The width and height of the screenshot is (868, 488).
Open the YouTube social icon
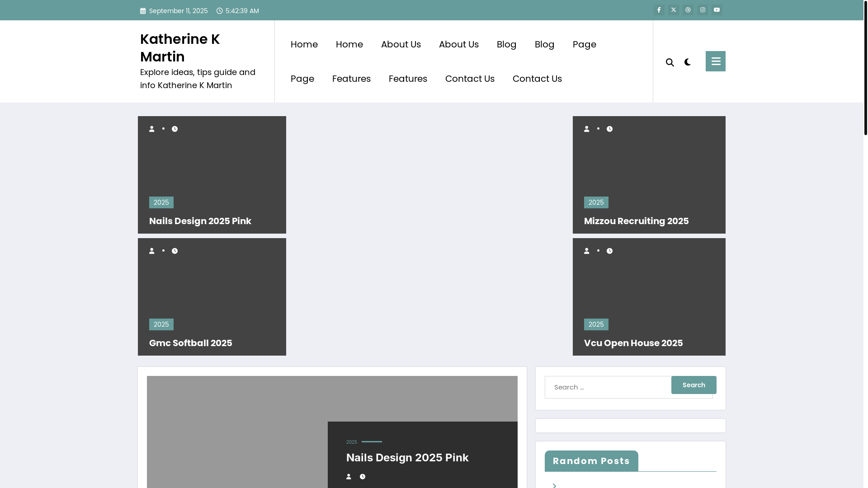point(717,10)
